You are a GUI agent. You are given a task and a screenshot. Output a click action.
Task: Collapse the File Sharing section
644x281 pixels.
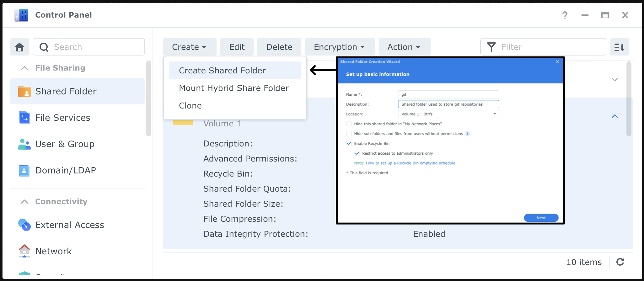tap(24, 68)
